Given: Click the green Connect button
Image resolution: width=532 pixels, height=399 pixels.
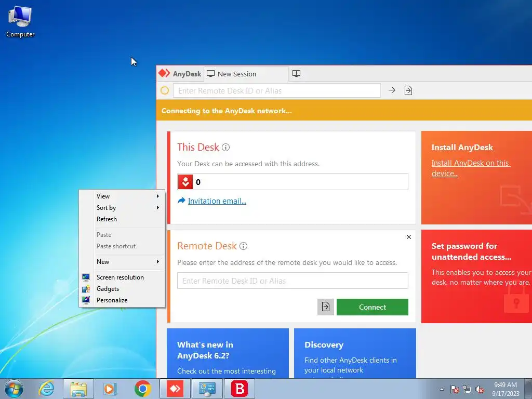Looking at the screenshot, I should point(372,307).
